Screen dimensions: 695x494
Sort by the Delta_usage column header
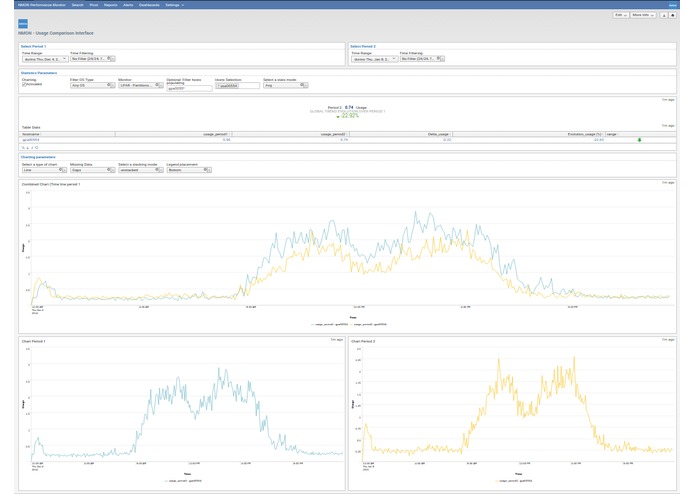click(x=438, y=134)
